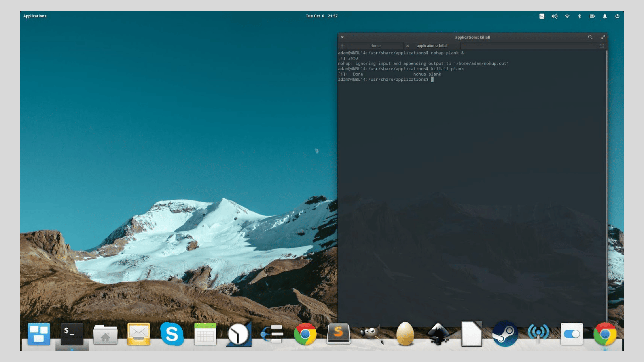The height and width of the screenshot is (362, 644).
Task: Open the golden egg dock icon
Action: pyautogui.click(x=405, y=334)
